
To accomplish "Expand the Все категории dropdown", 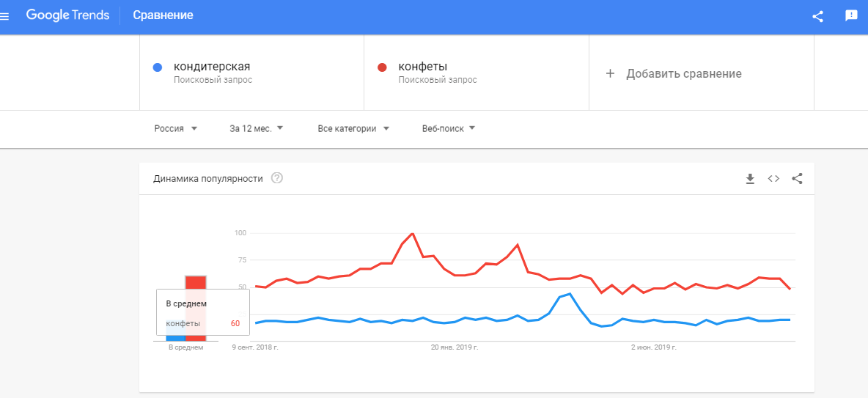I will point(353,128).
